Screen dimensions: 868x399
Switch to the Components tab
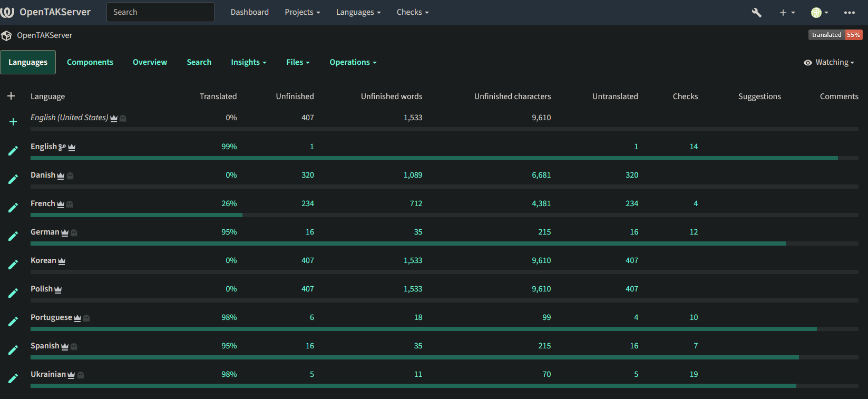[x=90, y=62]
